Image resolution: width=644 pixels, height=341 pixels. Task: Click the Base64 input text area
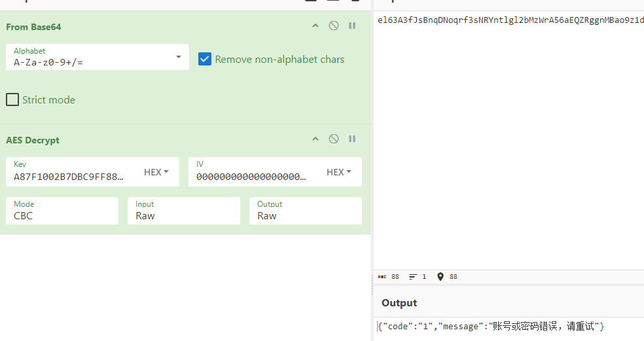coord(508,131)
